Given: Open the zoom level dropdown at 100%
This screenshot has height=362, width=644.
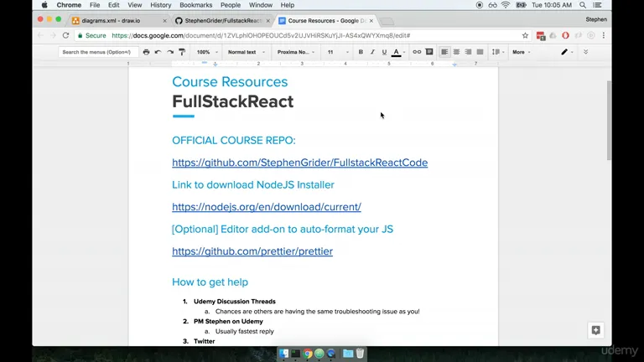Looking at the screenshot, I should 207,52.
